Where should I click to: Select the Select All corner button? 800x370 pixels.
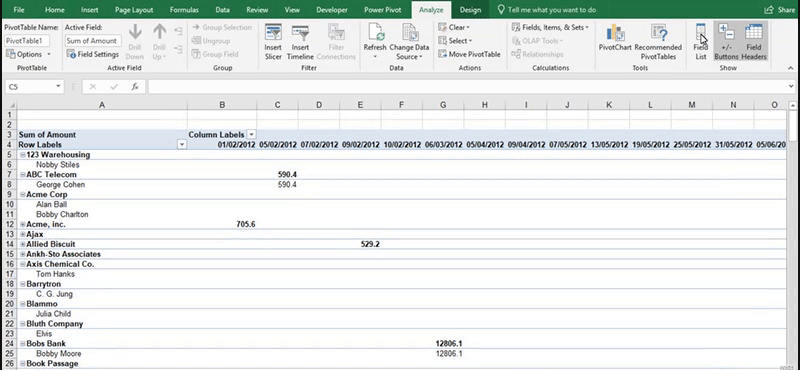(9, 105)
